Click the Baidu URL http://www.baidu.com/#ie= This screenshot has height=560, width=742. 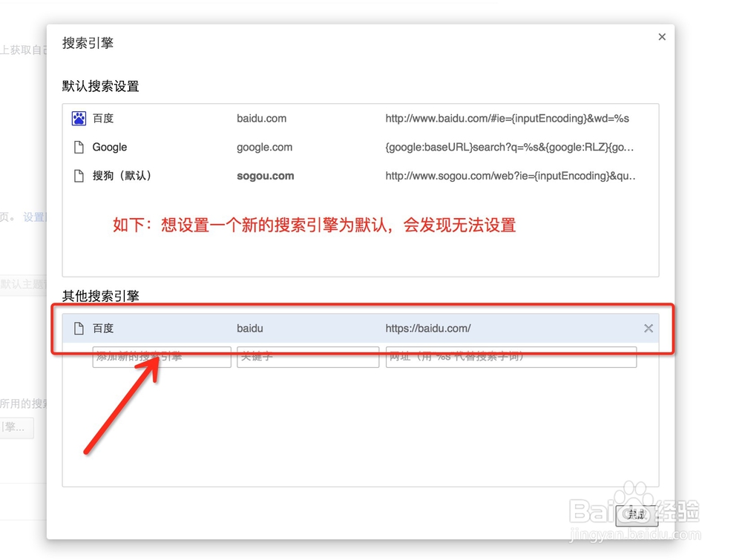tap(508, 118)
